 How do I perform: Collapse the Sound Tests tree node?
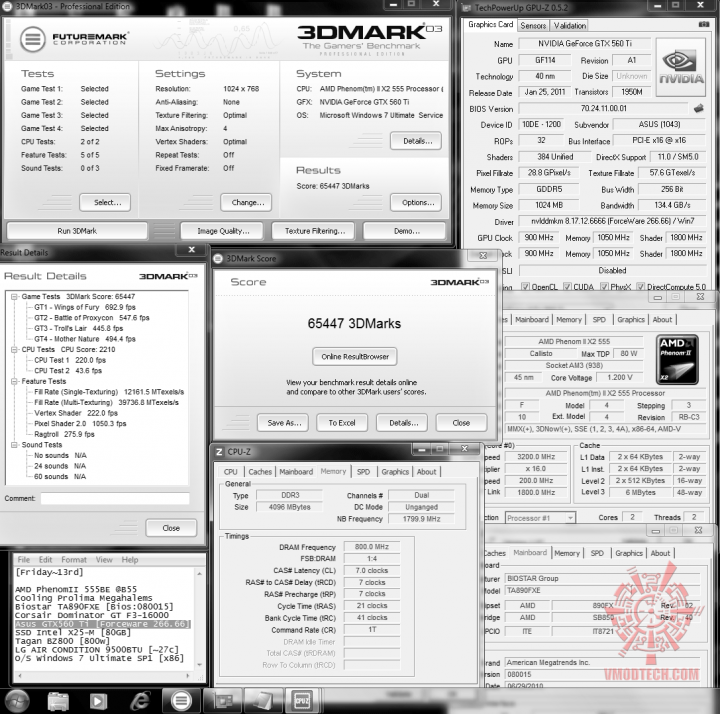14,444
